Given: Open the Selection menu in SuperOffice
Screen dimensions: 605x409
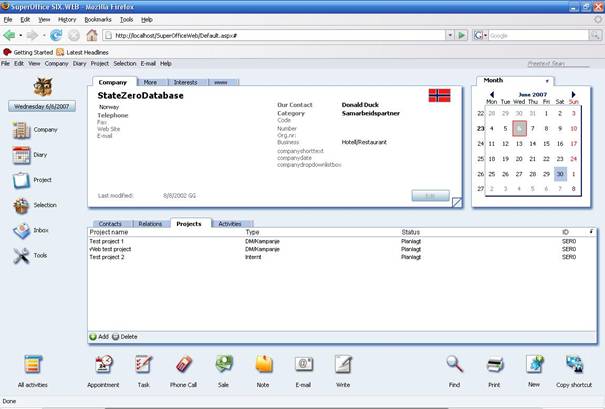Looking at the screenshot, I should point(125,64).
